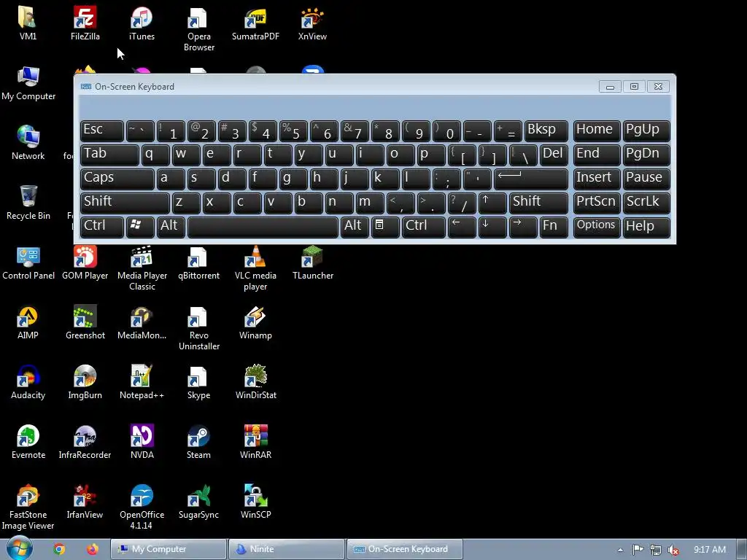Open the Control Panel desktop icon
This screenshot has width=747, height=560.
click(x=28, y=262)
